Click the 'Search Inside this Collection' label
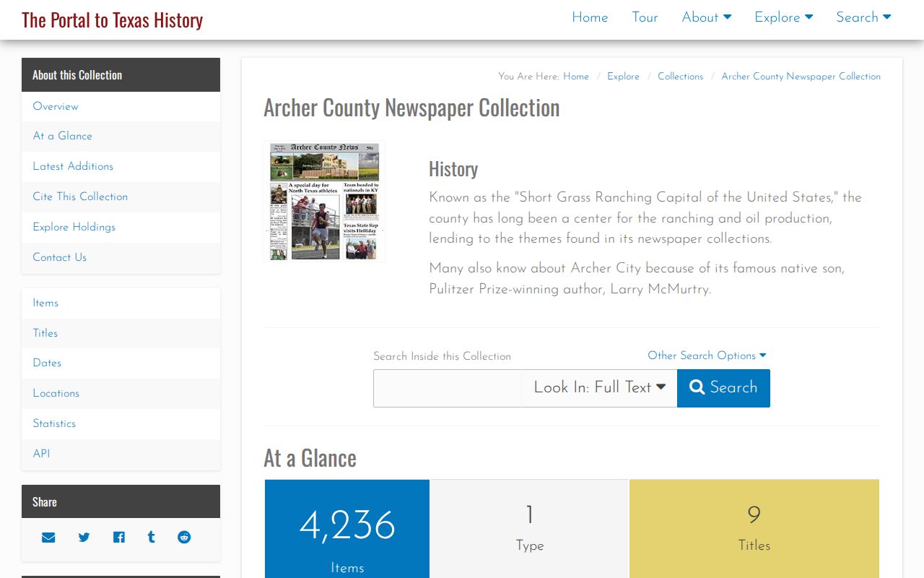 click(x=442, y=356)
